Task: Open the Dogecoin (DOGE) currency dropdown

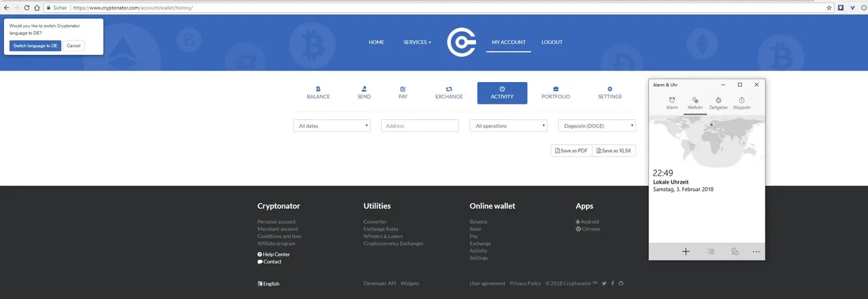Action: coord(597,125)
